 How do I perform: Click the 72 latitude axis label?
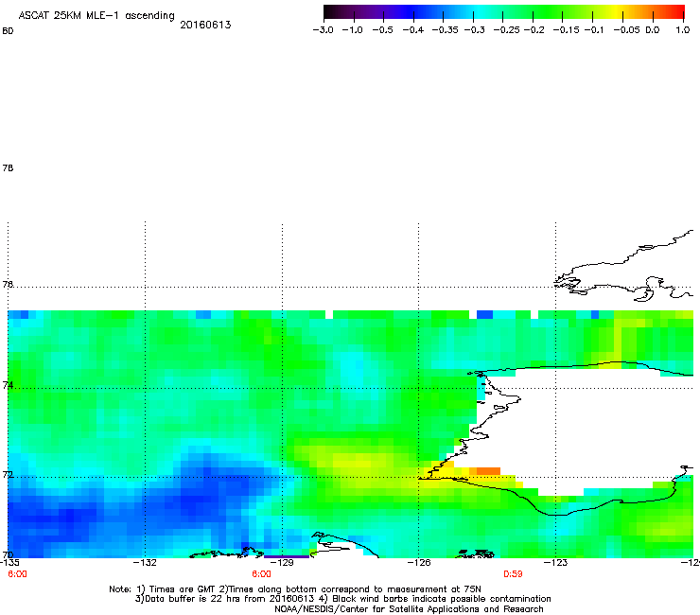pos(8,475)
